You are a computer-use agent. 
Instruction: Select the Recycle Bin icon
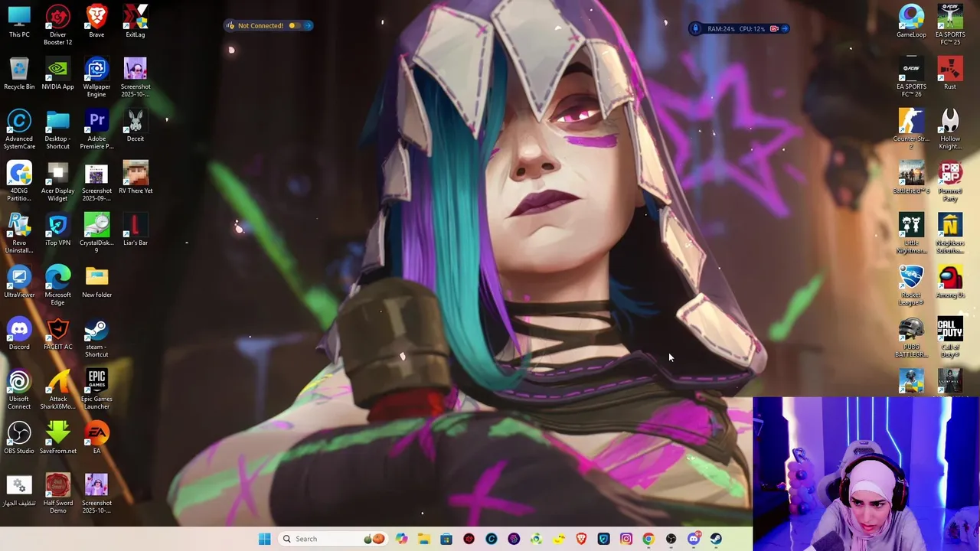(19, 73)
